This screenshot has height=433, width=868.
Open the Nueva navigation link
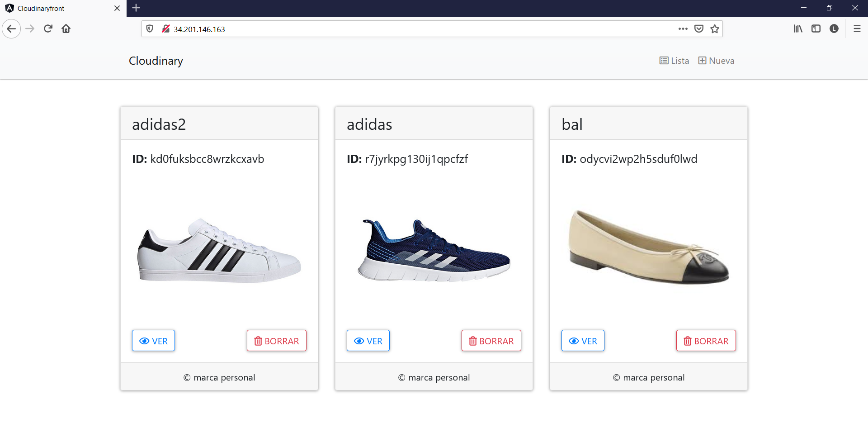[716, 61]
